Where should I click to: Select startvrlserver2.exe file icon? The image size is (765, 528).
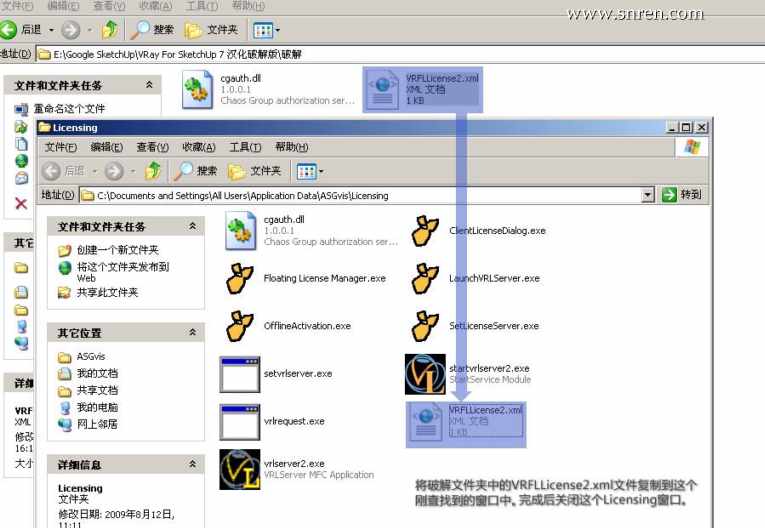425,374
